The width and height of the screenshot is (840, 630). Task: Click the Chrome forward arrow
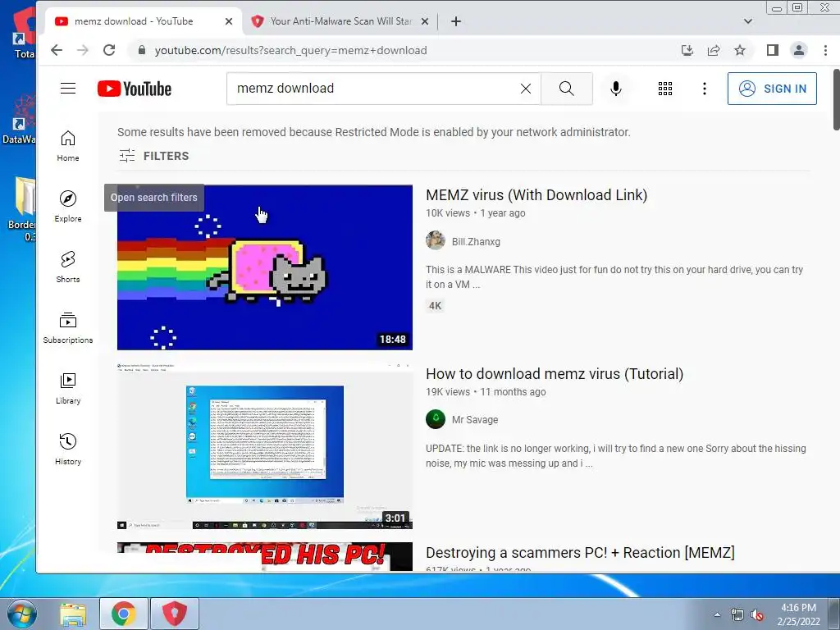click(83, 50)
